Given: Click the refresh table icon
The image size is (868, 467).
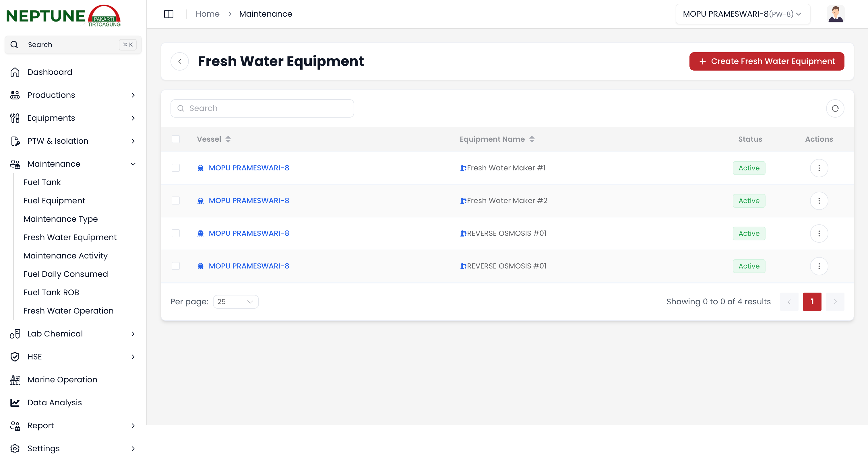Looking at the screenshot, I should click(835, 108).
